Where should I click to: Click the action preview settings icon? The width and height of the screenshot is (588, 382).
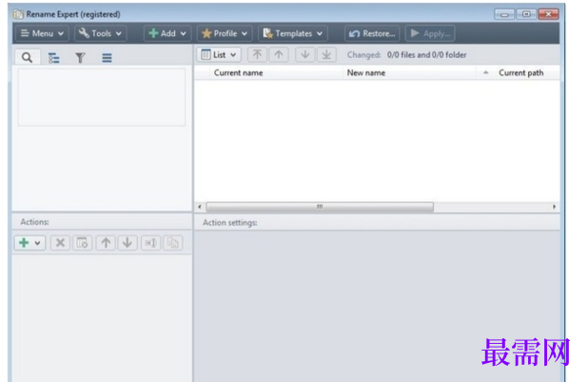point(82,243)
